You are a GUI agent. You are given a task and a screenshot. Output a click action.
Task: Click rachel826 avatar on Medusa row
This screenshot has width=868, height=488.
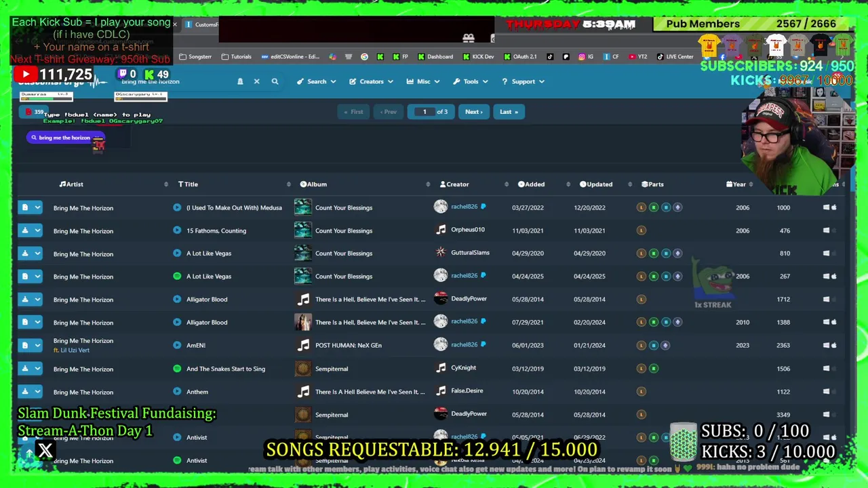[441, 207]
